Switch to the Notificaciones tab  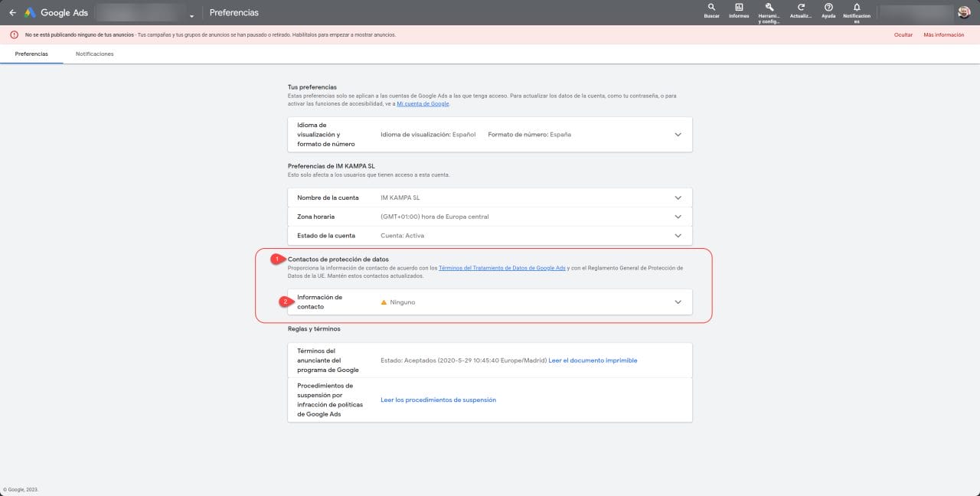pyautogui.click(x=95, y=54)
